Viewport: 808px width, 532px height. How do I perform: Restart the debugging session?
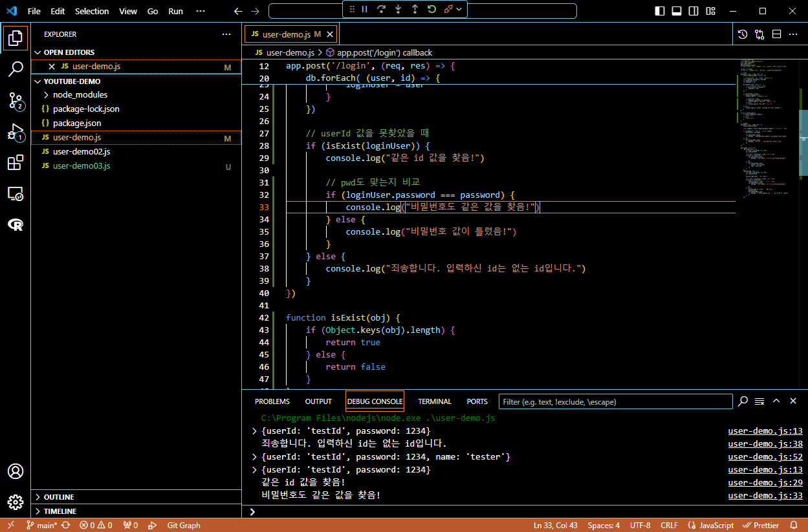tap(431, 10)
